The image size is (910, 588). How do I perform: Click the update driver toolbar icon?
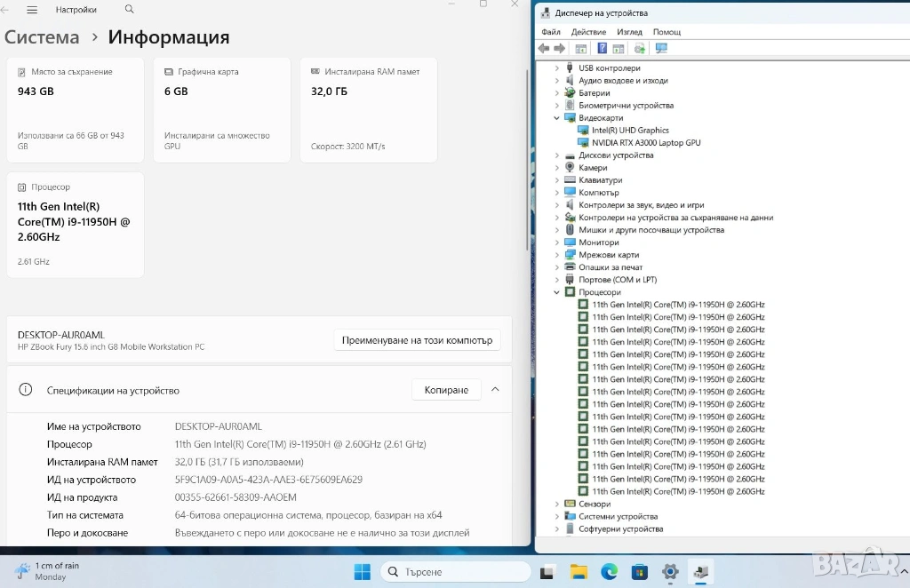[640, 49]
